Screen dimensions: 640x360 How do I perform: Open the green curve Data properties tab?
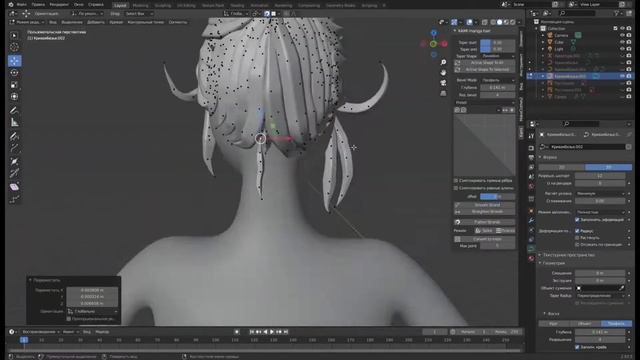tap(531, 248)
